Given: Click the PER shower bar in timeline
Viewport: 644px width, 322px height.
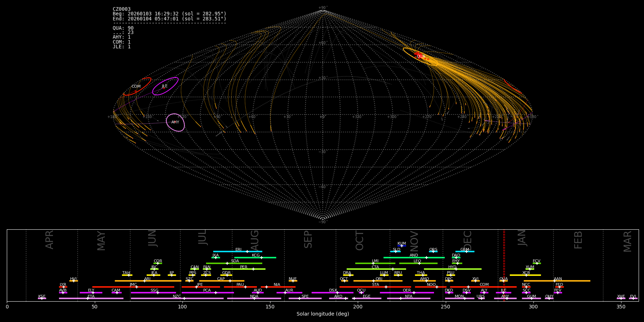Looking at the screenshot, I should point(244,269).
